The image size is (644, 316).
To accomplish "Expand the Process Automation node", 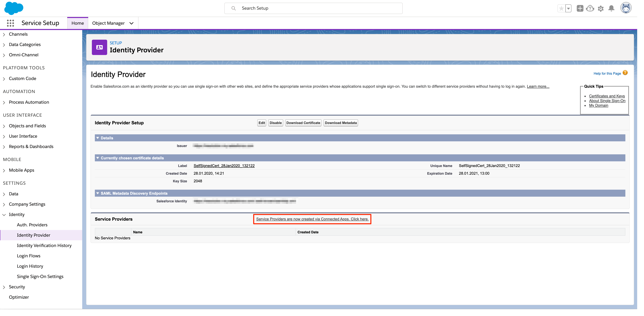I will [x=4, y=102].
